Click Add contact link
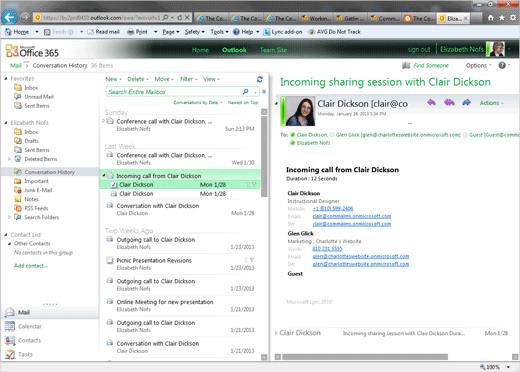520x372 pixels. coord(31,266)
